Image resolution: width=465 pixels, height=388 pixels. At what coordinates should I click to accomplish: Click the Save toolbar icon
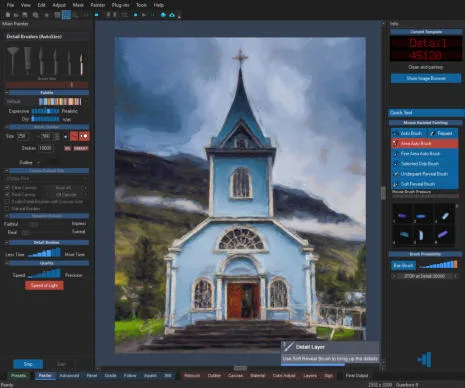(x=25, y=15)
